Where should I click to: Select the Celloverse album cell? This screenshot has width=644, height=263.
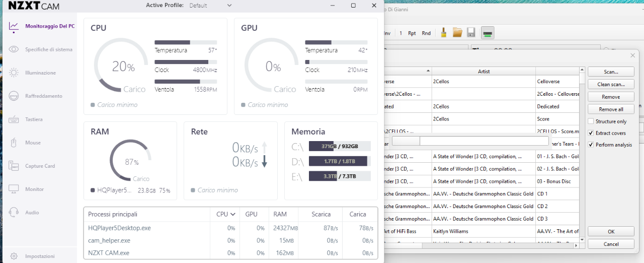[x=558, y=82]
